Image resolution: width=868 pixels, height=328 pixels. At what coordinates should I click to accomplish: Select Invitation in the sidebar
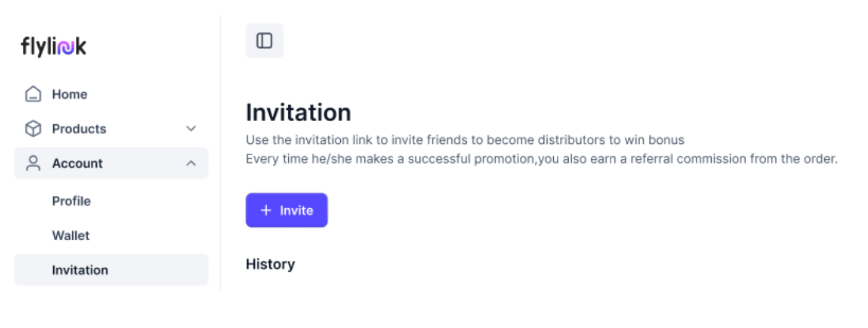80,271
